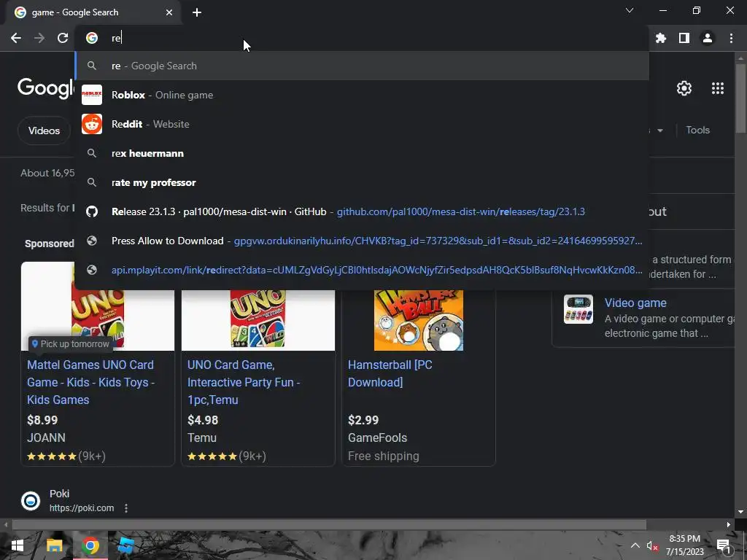
Task: Open the search Tools button
Action: pyautogui.click(x=697, y=130)
